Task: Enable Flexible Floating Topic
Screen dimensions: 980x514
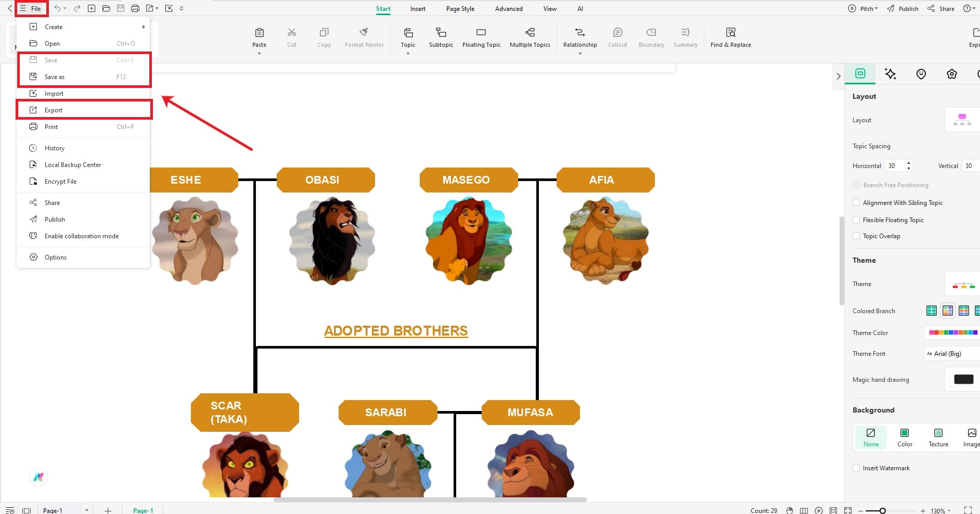Action: 856,220
